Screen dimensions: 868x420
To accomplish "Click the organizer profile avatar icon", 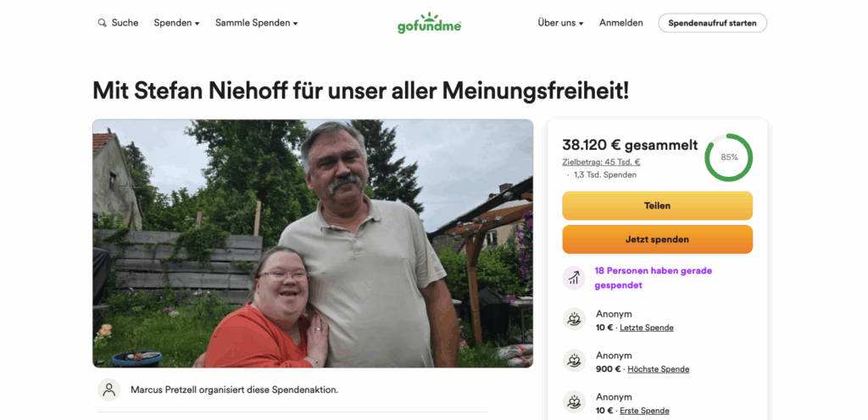I will coord(109,390).
